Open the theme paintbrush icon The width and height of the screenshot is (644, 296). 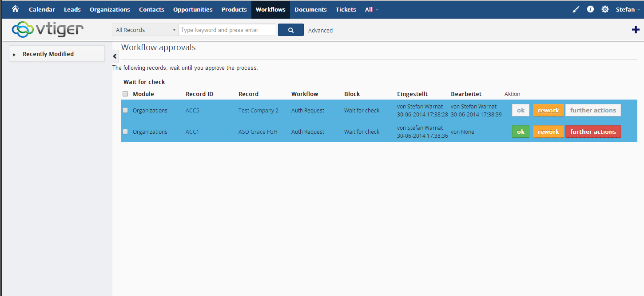tap(576, 9)
